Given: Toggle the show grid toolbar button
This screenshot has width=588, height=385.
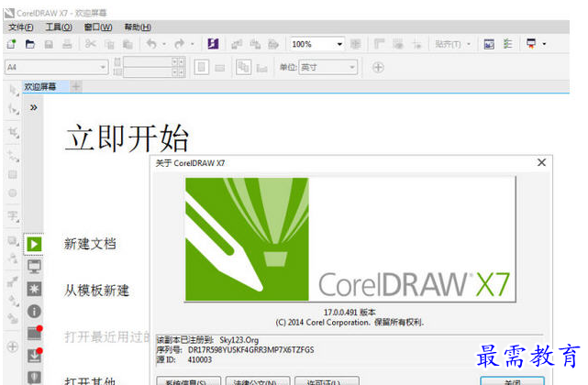Looking at the screenshot, I should point(398,44).
